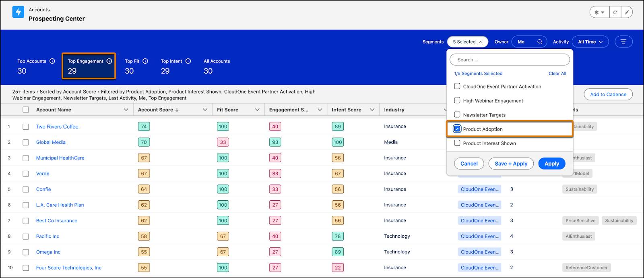Click Add to Cadence button
Viewport: 644px width, 278px height.
(x=608, y=94)
